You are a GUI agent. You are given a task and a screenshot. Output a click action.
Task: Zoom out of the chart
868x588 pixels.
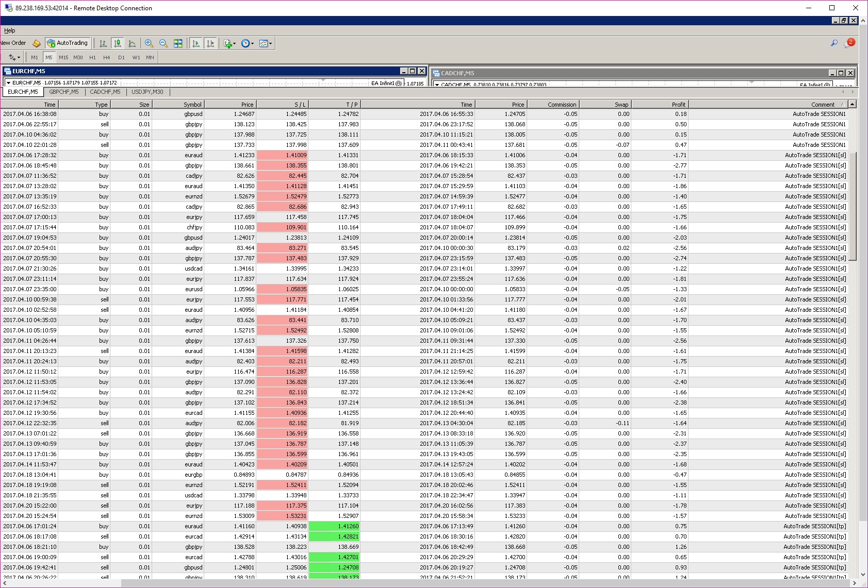pos(163,43)
